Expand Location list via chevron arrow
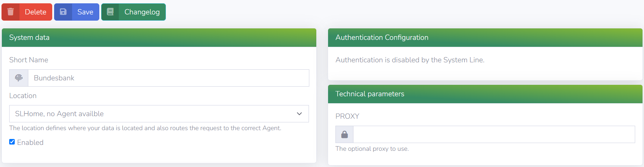 299,114
